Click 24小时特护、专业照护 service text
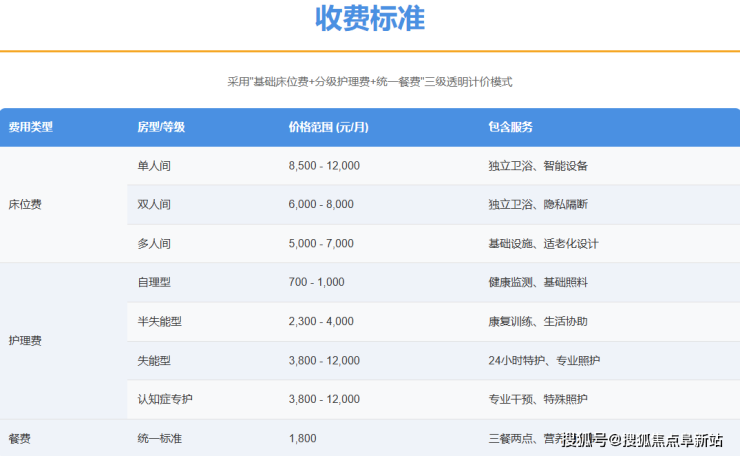 pyautogui.click(x=544, y=360)
